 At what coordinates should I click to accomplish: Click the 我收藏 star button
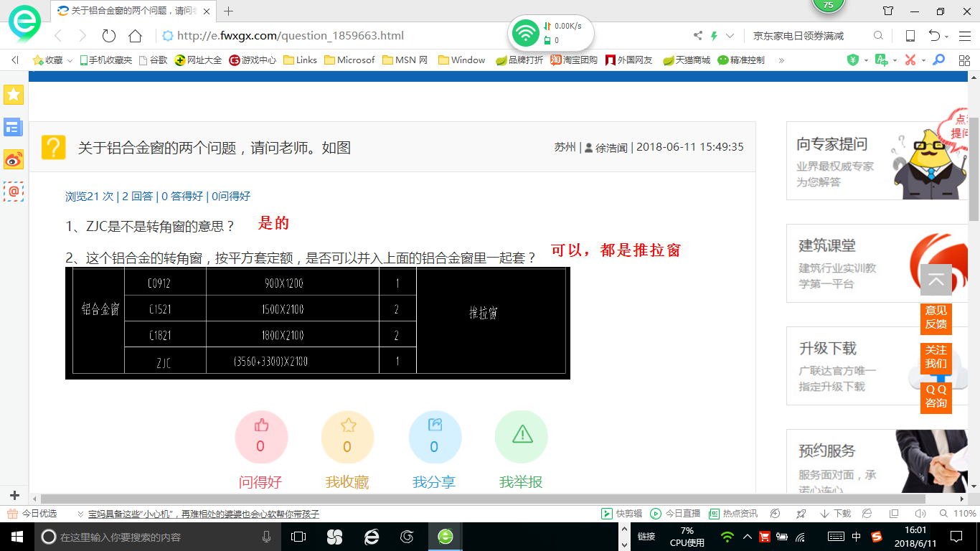347,437
